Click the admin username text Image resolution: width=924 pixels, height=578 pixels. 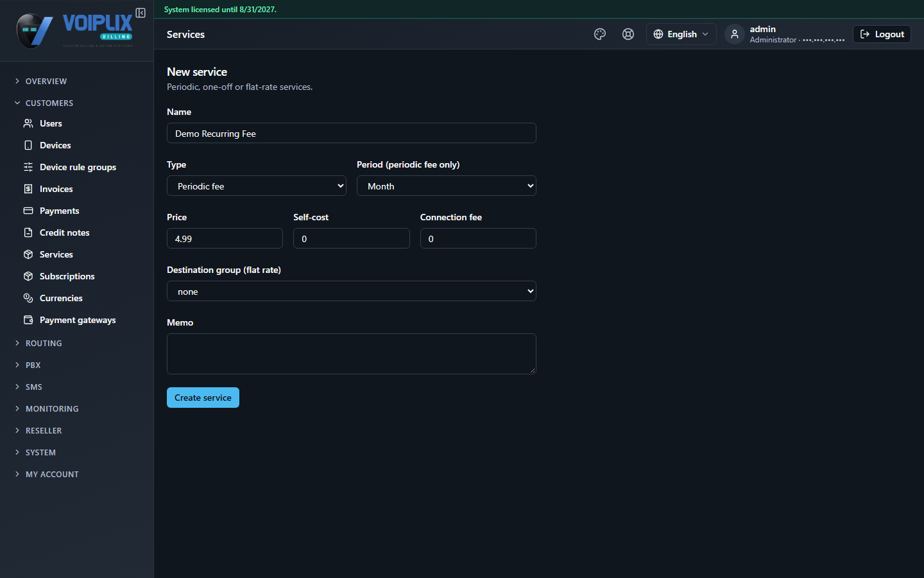762,29
